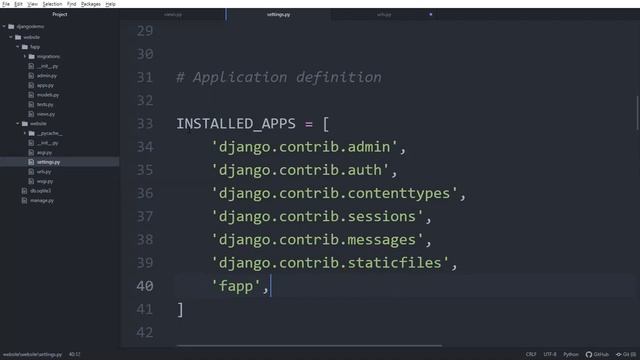Click 'django.contrib.messages' string
Image resolution: width=640 pixels, height=360 pixels.
tap(317, 240)
